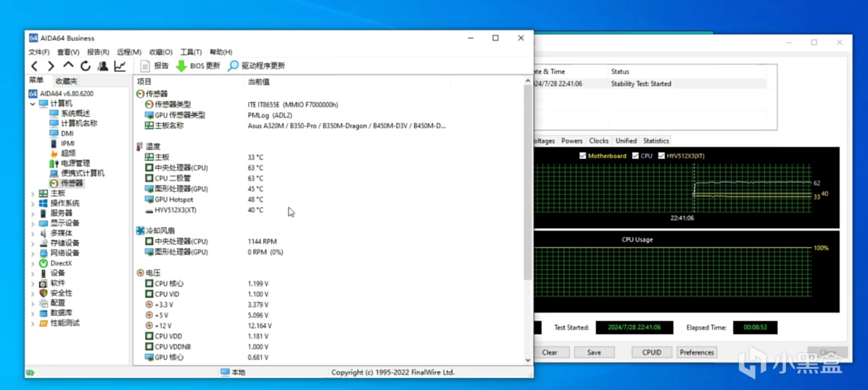868x390 pixels.
Task: Open the user manager icon in toolbar
Action: [102, 66]
